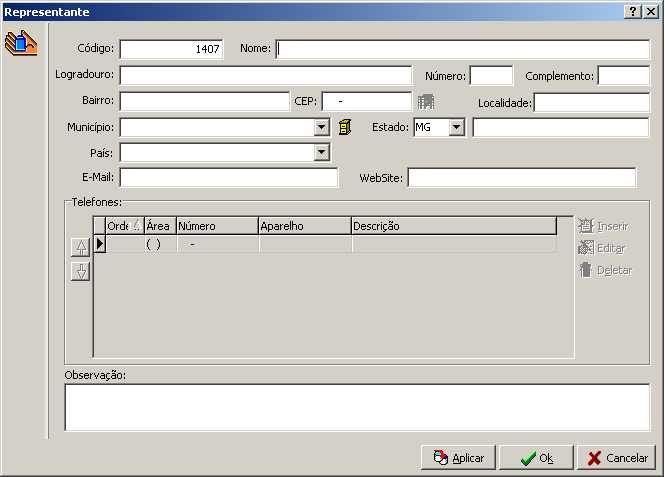Move phone entry down with arrow

pyautogui.click(x=80, y=271)
